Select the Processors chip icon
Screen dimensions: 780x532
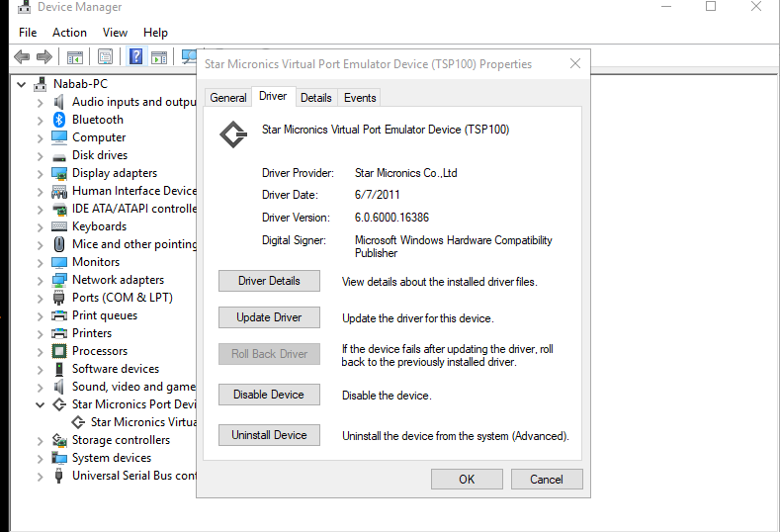click(59, 351)
